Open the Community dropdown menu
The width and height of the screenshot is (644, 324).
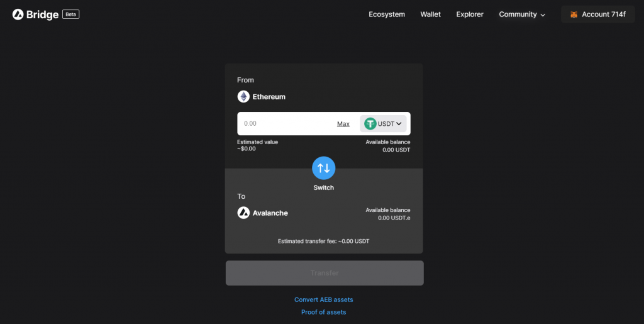click(x=522, y=14)
